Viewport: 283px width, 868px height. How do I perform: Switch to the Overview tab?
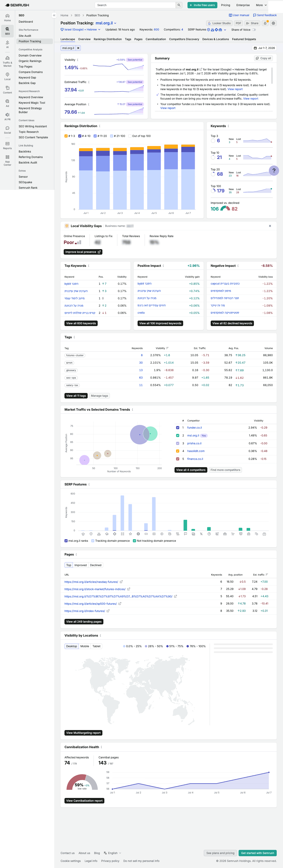tap(84, 39)
